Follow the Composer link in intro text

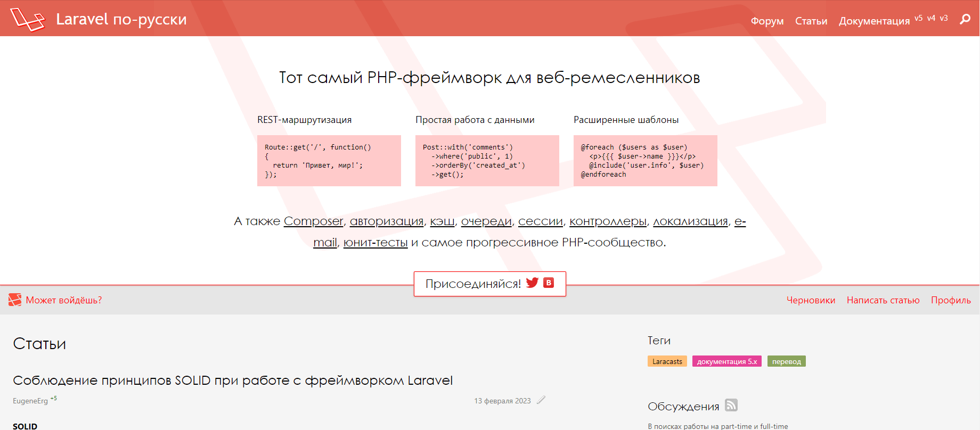313,221
